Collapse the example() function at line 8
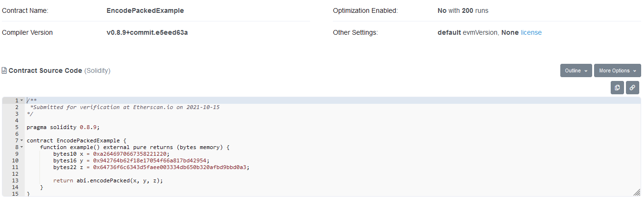This screenshot has height=200, width=644. coord(21,147)
